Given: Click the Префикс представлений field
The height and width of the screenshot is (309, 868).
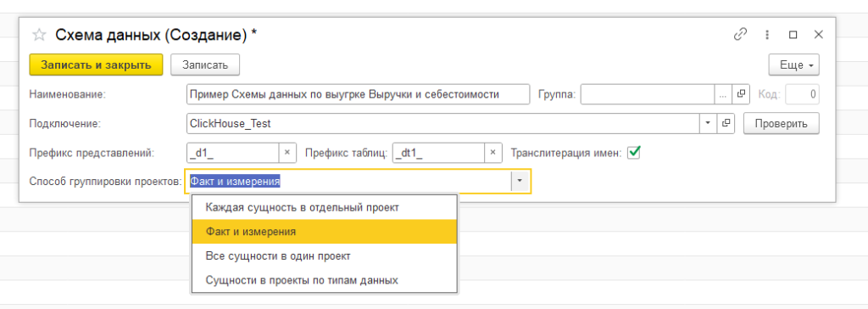Looking at the screenshot, I should click(232, 153).
